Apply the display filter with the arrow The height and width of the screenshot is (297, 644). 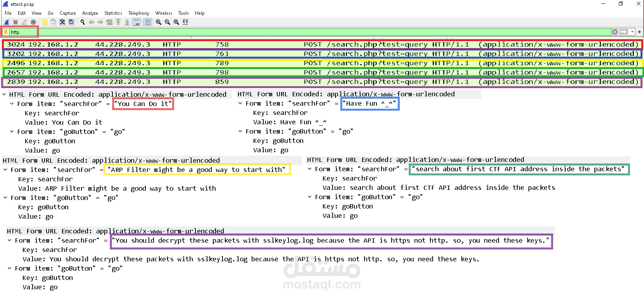pyautogui.click(x=623, y=32)
